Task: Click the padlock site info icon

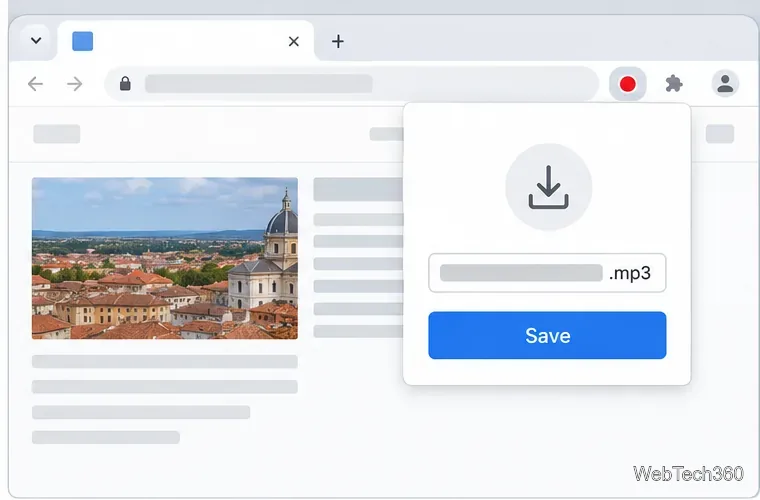Action: click(125, 83)
